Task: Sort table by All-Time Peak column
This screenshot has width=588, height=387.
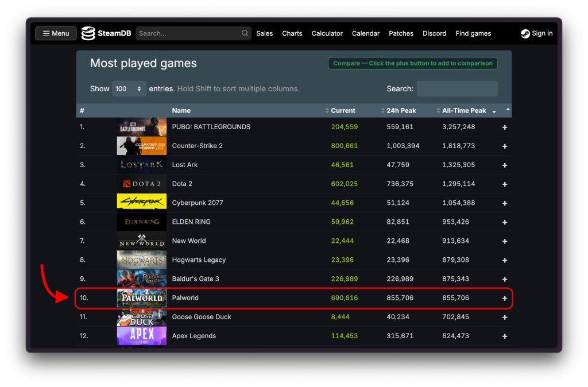Action: click(x=464, y=111)
